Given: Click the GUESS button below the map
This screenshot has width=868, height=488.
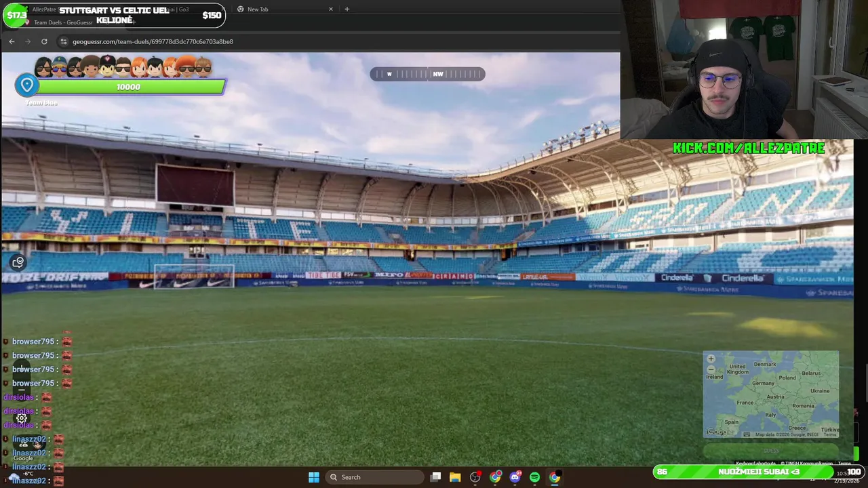Looking at the screenshot, I should (771, 451).
